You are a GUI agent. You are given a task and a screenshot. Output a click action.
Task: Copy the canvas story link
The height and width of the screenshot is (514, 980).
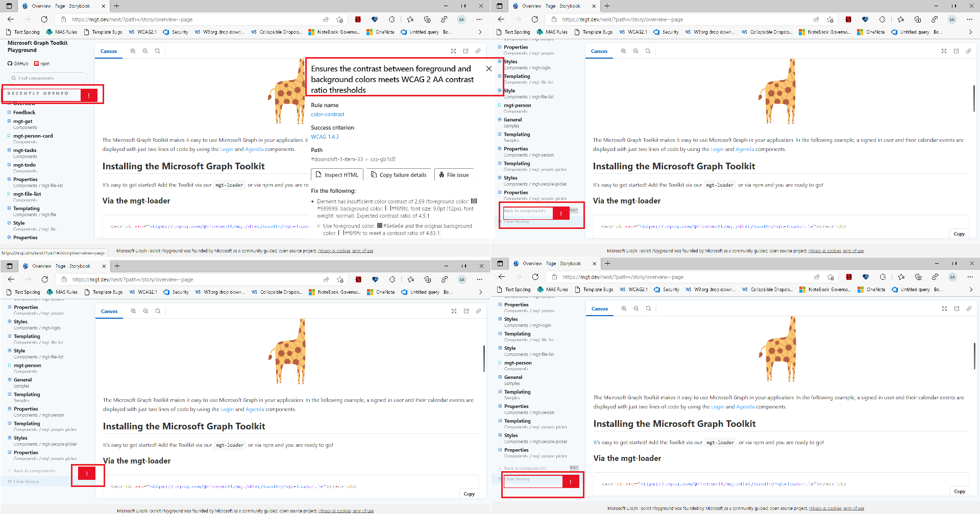(x=478, y=51)
